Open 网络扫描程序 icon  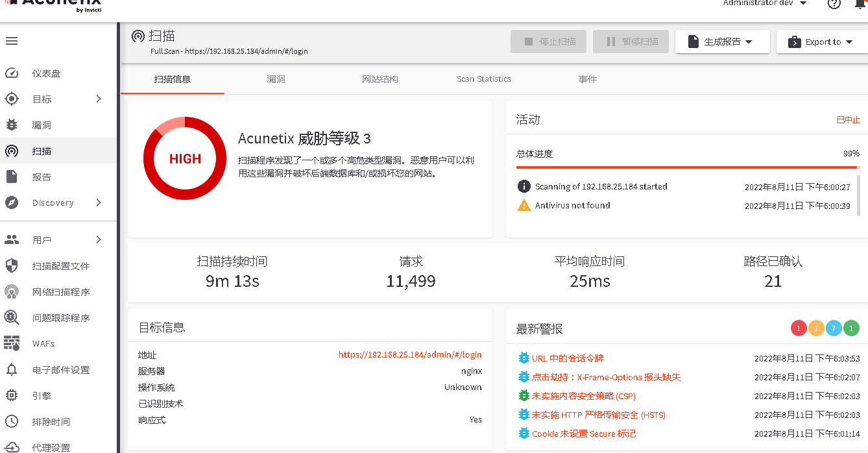[12, 291]
